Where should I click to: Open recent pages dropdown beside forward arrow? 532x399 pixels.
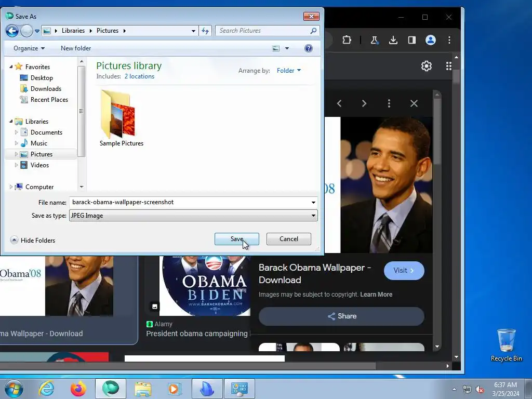click(x=37, y=31)
